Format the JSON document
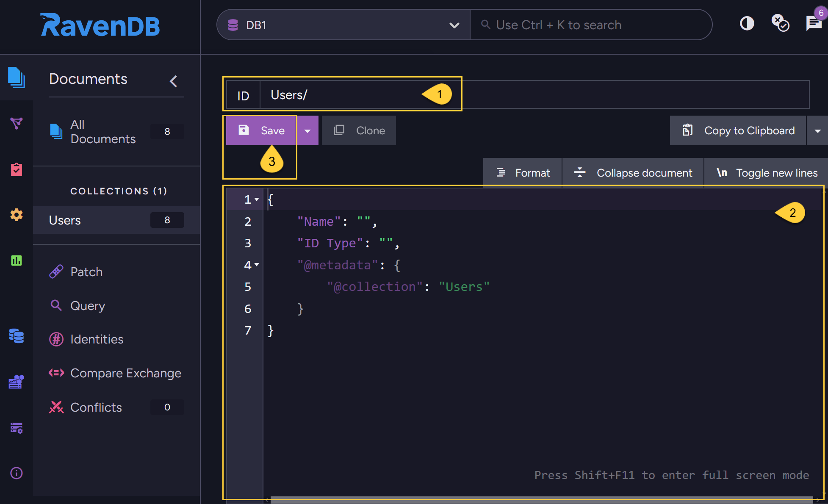 tap(523, 173)
